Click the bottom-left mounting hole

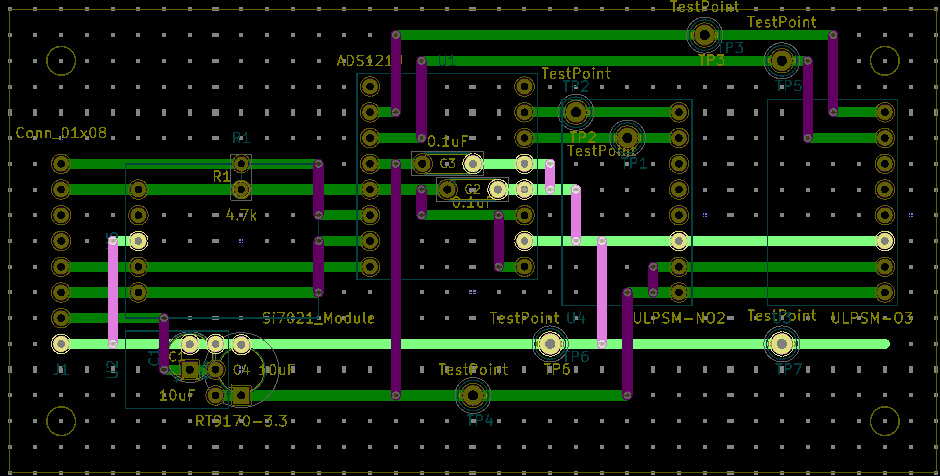coord(61,422)
